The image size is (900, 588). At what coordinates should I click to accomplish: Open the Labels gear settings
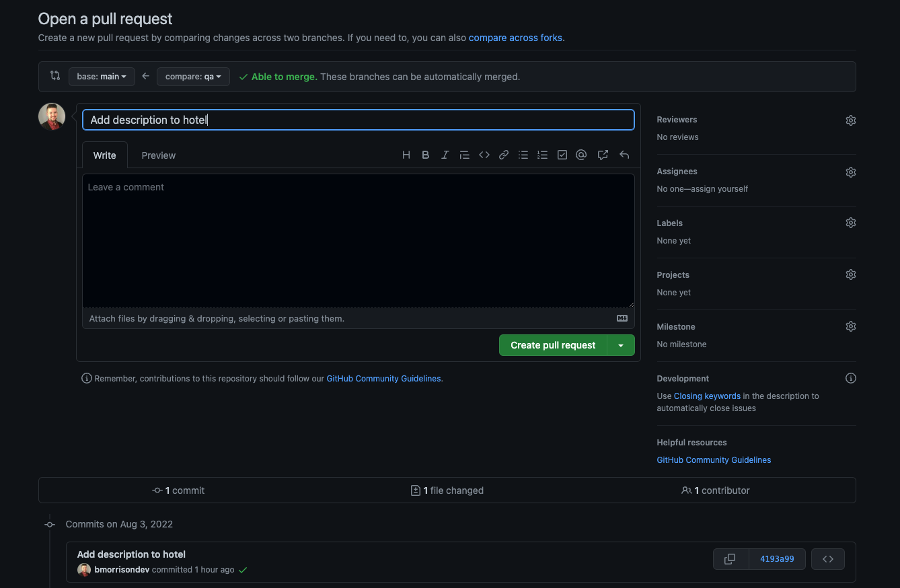[850, 223]
